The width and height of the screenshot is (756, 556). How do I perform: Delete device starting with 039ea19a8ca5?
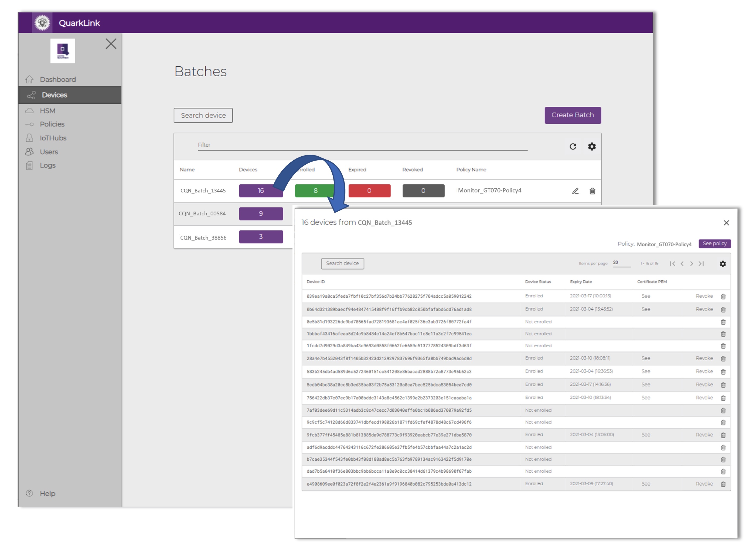pos(723,297)
